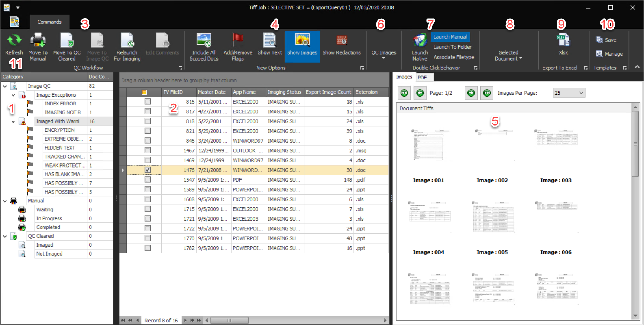Click thumbnails scrollbar down arrow
644x325 pixels.
(635, 316)
